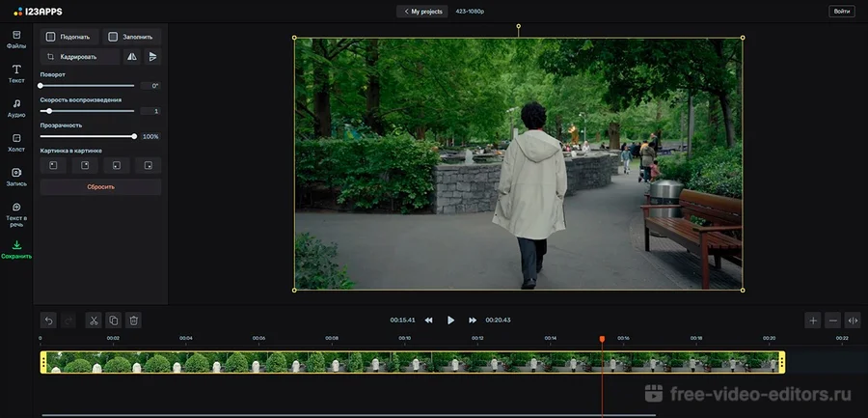Open the Аудио panel in sidebar
The width and height of the screenshot is (868, 418).
(x=16, y=108)
